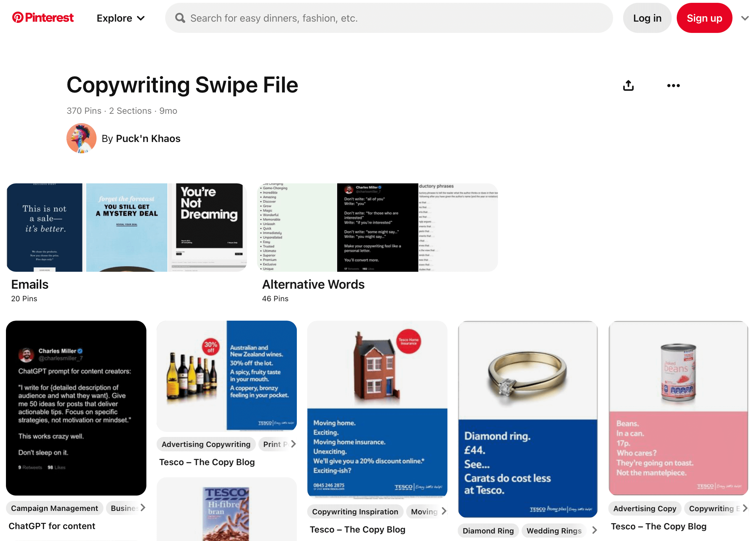Click the Sign up button
Screen dimensions: 756x541
click(704, 18)
